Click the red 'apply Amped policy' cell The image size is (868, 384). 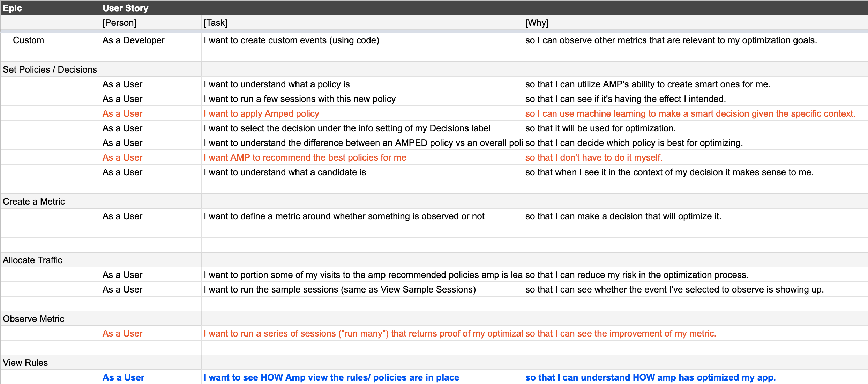[x=362, y=113]
